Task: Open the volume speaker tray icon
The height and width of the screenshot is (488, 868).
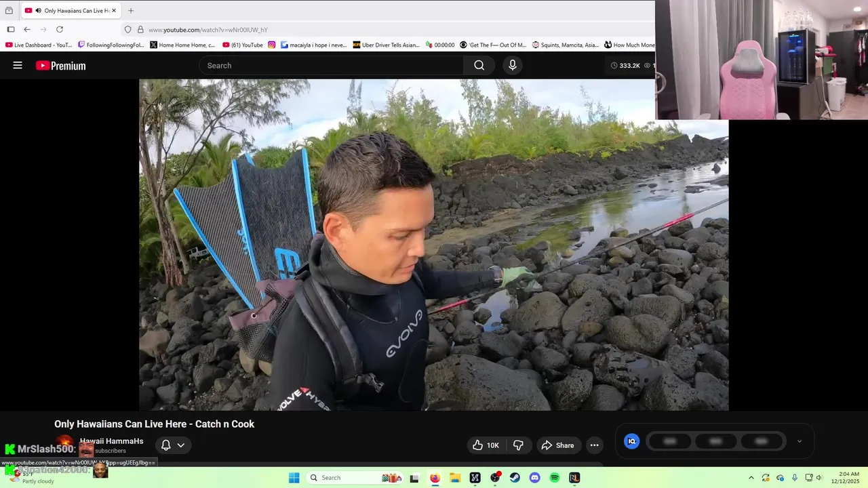Action: (x=819, y=478)
